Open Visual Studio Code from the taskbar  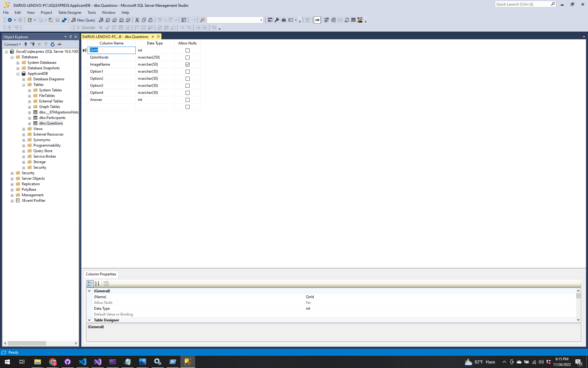(83, 362)
